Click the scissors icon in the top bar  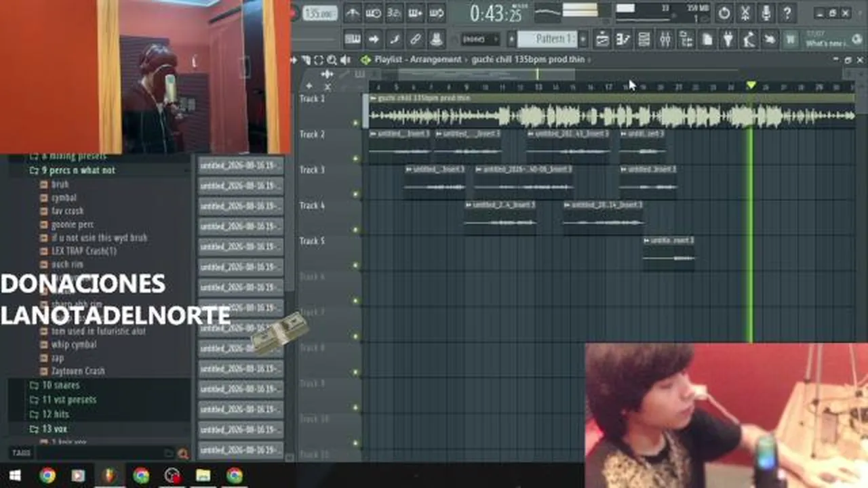click(x=745, y=13)
